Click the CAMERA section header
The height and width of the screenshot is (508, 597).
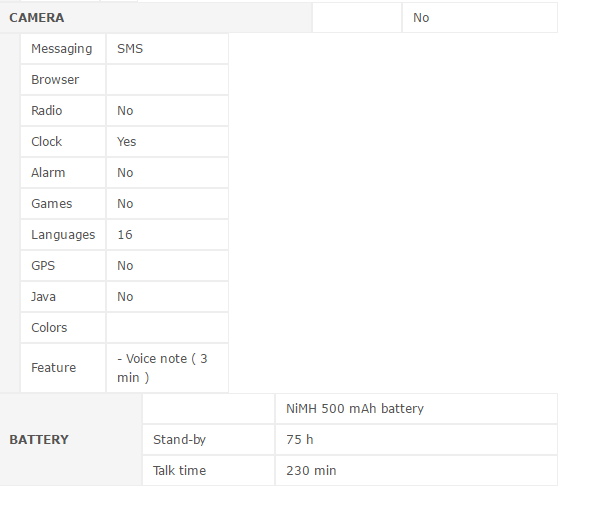(x=37, y=18)
